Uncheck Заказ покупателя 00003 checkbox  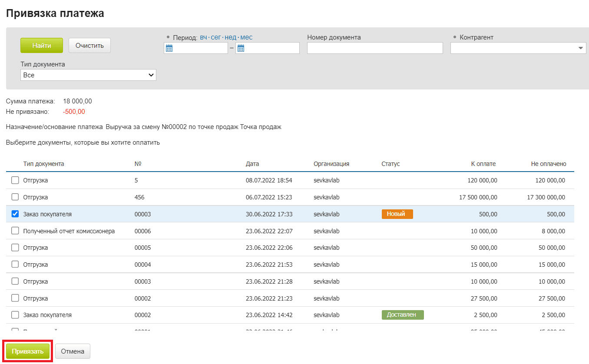[x=15, y=214]
